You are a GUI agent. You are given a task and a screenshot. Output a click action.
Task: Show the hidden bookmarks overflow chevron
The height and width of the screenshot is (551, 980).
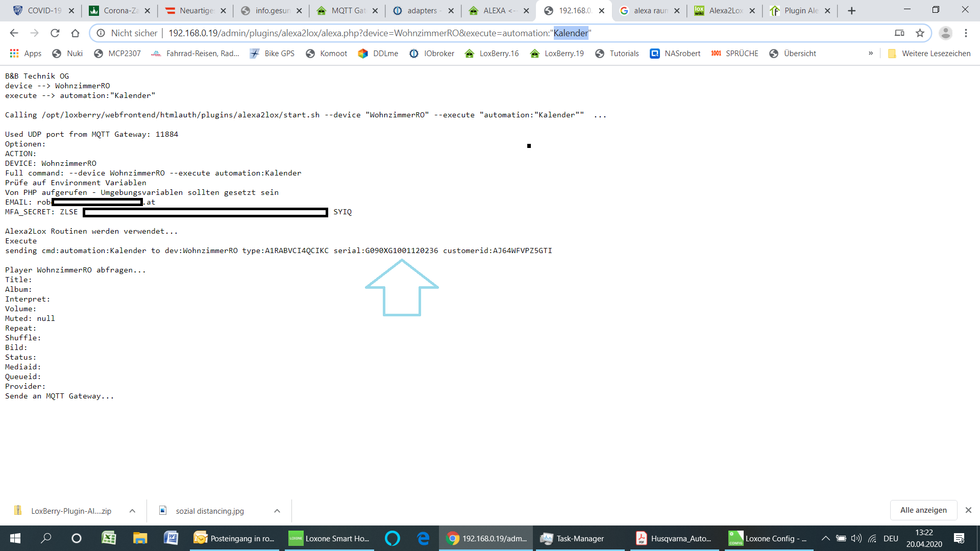point(871,54)
